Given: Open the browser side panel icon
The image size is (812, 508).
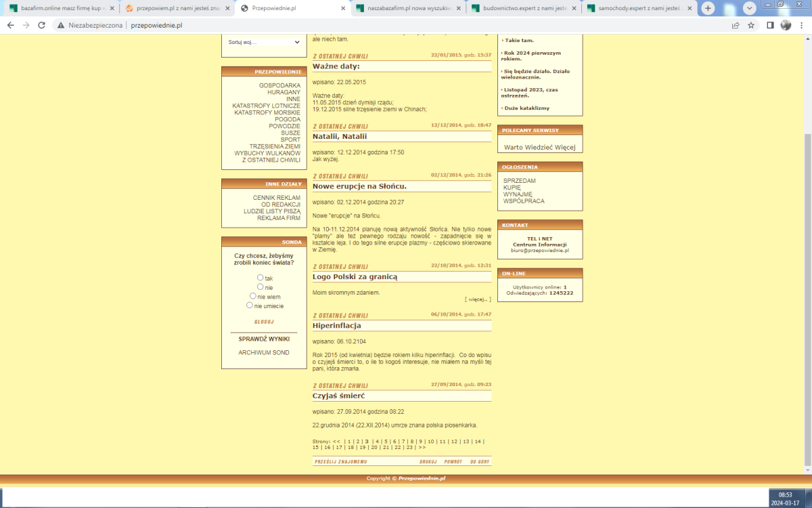Looking at the screenshot, I should pyautogui.click(x=770, y=25).
